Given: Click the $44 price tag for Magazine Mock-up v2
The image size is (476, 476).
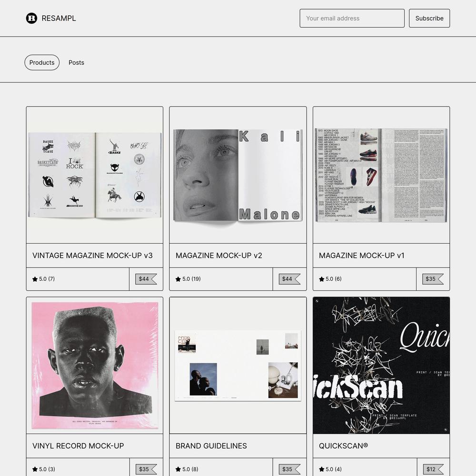Looking at the screenshot, I should tap(289, 279).
